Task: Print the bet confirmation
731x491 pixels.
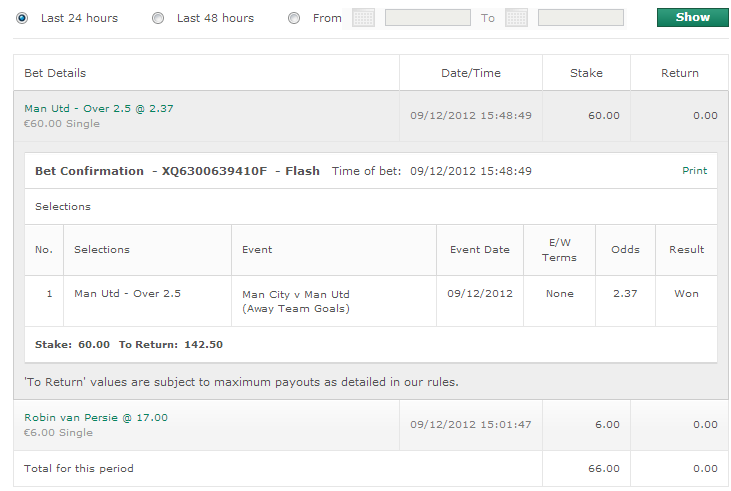Action: tap(694, 171)
